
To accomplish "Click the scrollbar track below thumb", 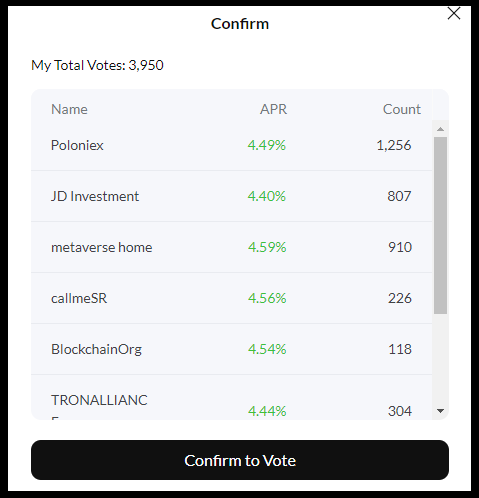I will (440, 359).
